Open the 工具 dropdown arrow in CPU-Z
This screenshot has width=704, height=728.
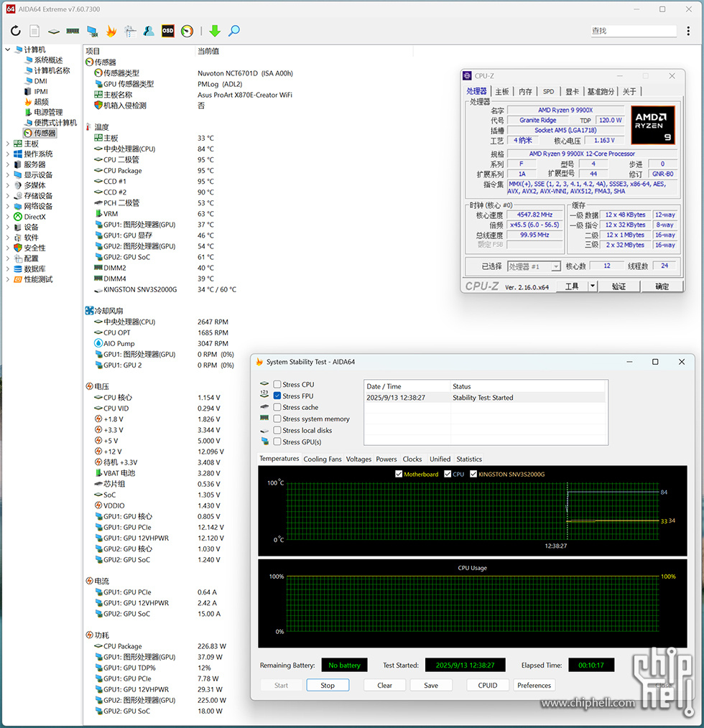(593, 286)
